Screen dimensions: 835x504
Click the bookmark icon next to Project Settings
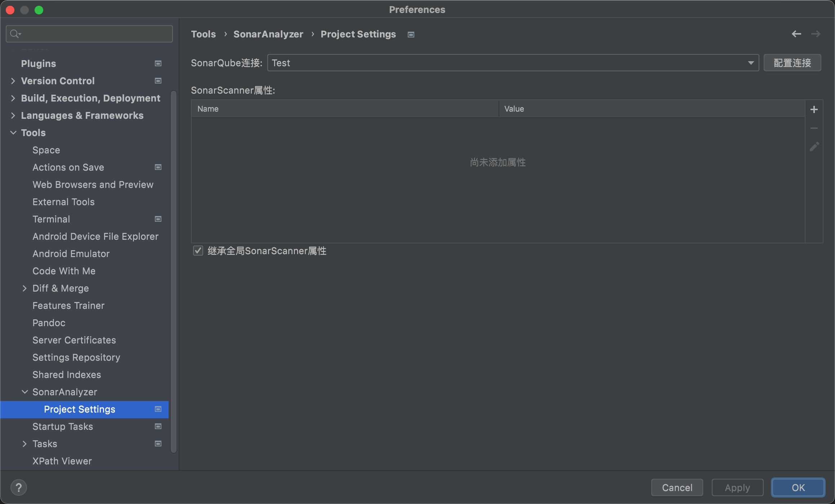click(x=157, y=409)
